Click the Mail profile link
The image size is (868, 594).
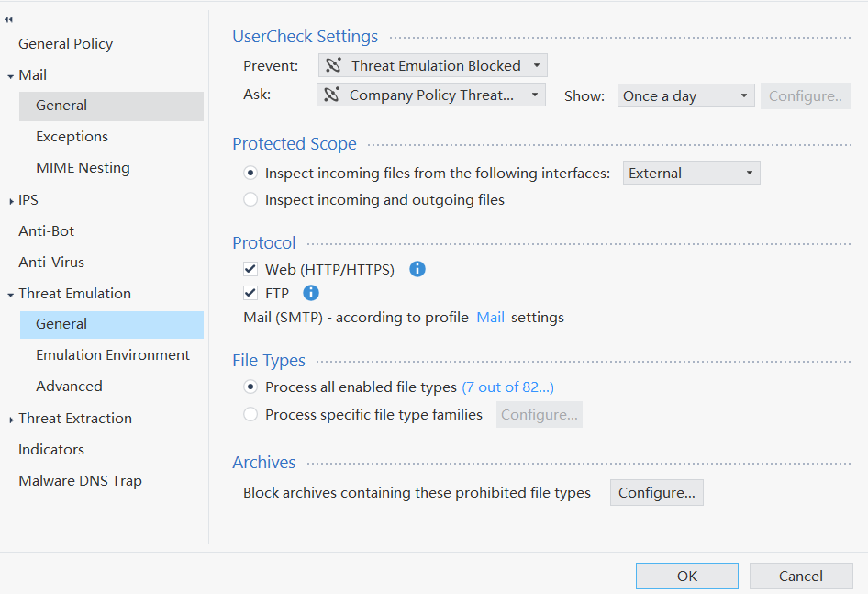[x=490, y=318]
